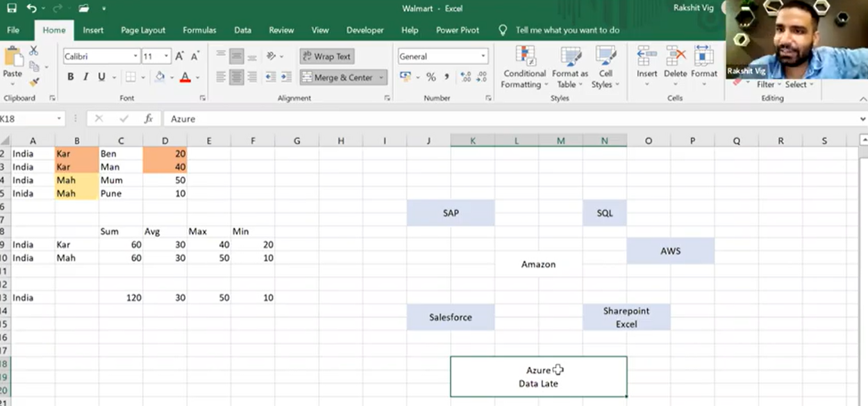Click Increase Font Size icon
868x406 pixels.
point(179,56)
